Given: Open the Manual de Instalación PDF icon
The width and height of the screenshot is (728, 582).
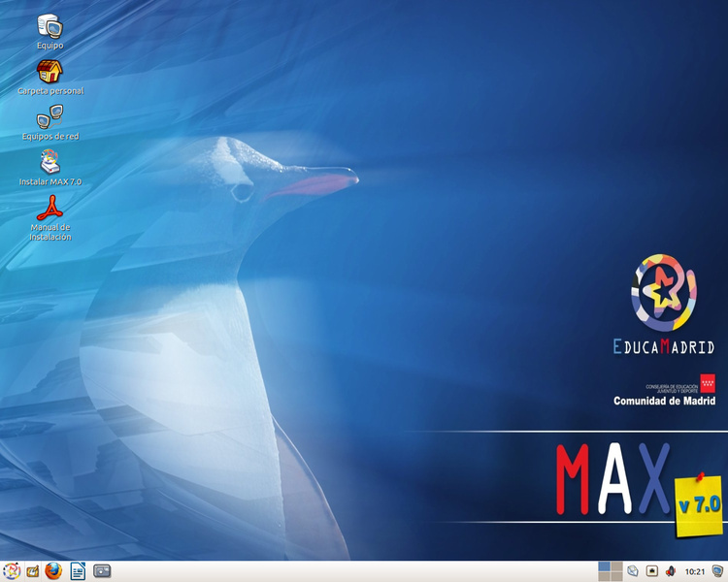Looking at the screenshot, I should click(x=50, y=217).
